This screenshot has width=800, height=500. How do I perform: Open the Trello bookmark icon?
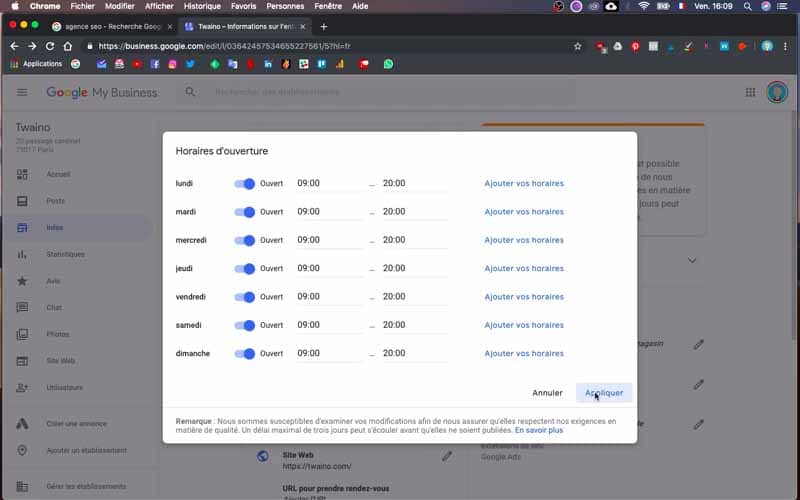click(322, 64)
